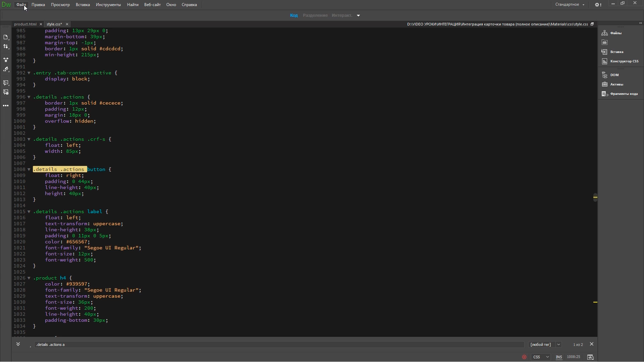The image size is (644, 362).
Task: Switch to Код view
Action: pos(294,15)
